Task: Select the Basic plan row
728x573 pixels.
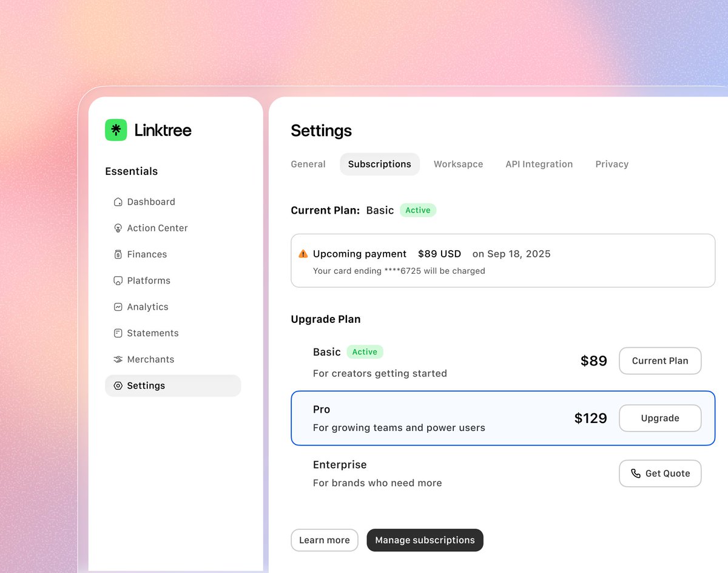Action: (503, 362)
